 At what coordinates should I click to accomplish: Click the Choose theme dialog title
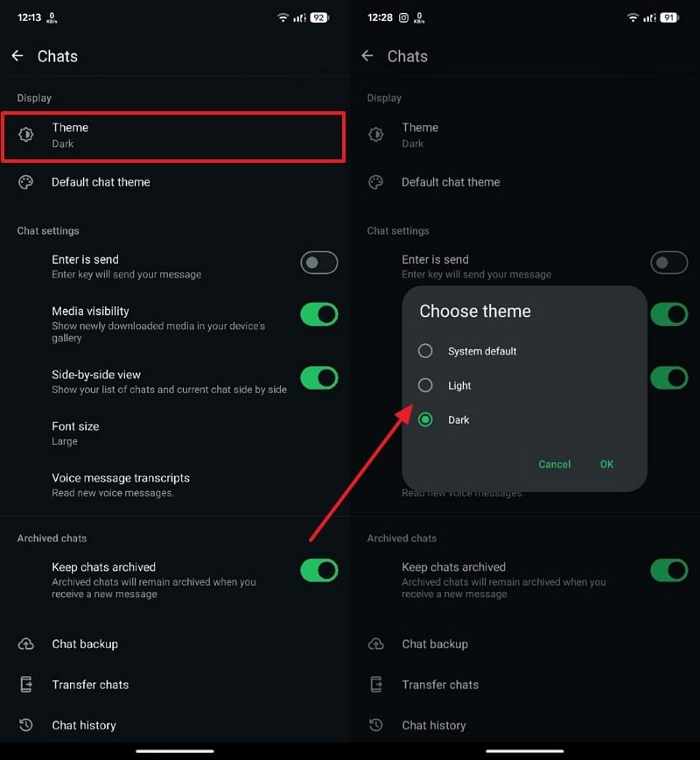click(x=475, y=311)
